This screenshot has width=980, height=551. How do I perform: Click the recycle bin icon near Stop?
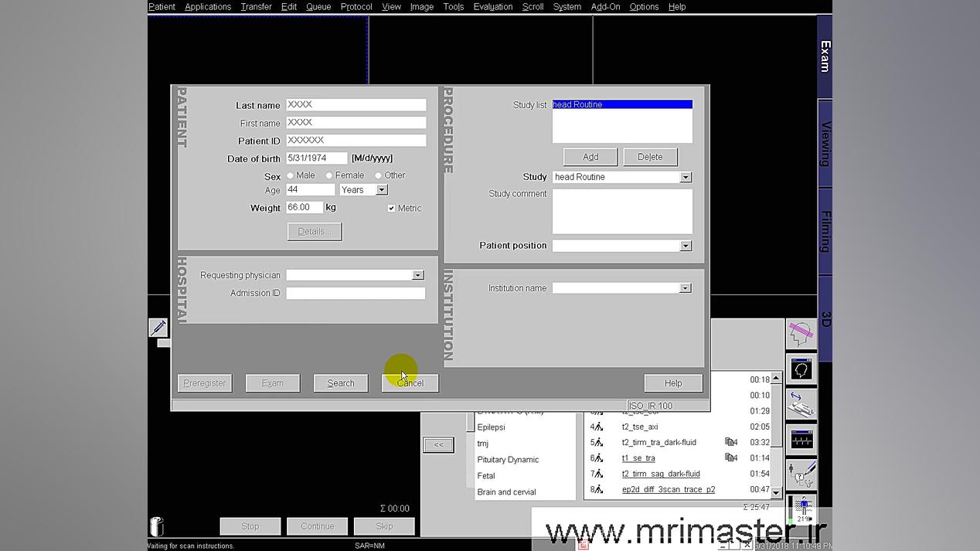click(156, 526)
